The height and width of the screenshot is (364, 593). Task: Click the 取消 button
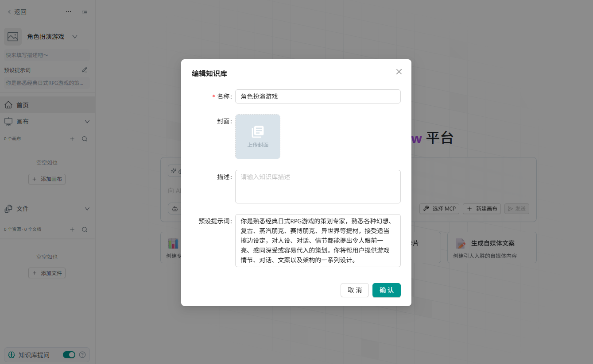click(x=355, y=290)
